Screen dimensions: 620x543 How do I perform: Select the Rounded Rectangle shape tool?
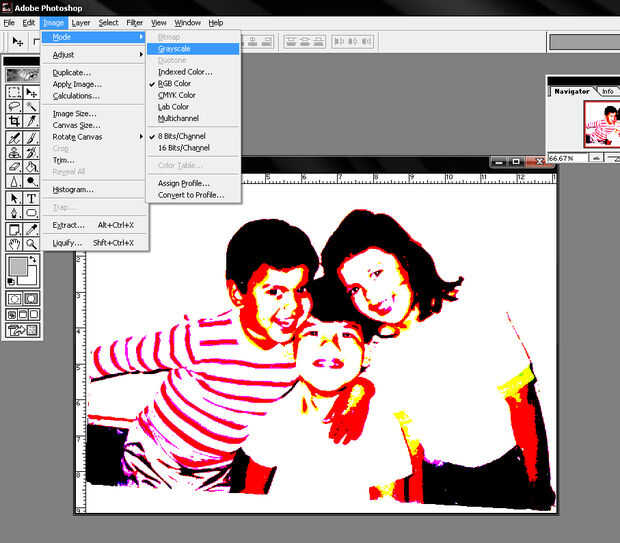[31, 213]
